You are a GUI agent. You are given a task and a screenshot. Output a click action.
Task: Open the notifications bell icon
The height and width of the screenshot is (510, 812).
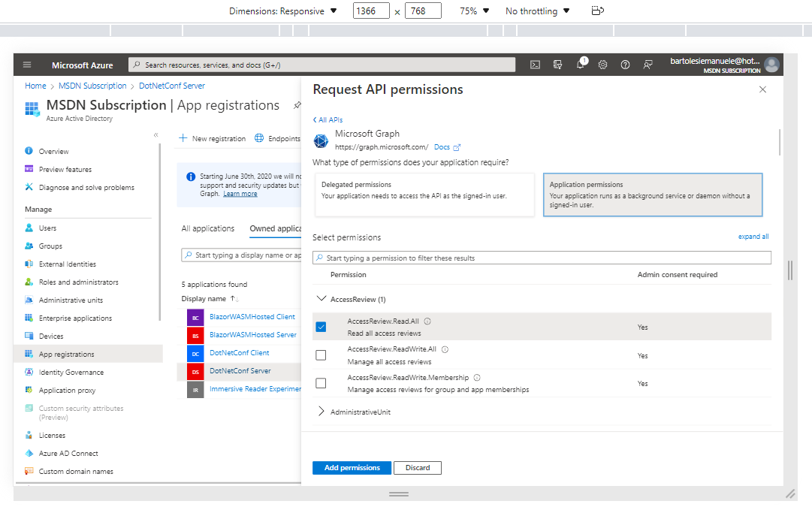click(x=581, y=65)
